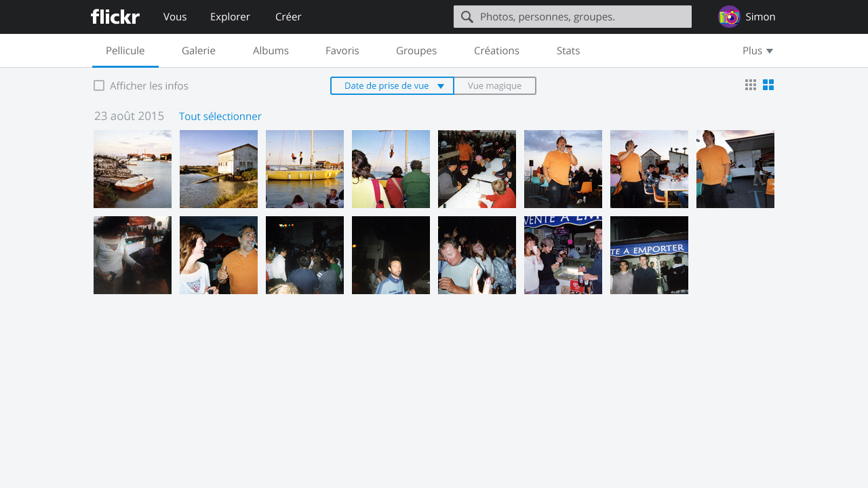
Task: View the Créations tab
Action: coord(496,51)
